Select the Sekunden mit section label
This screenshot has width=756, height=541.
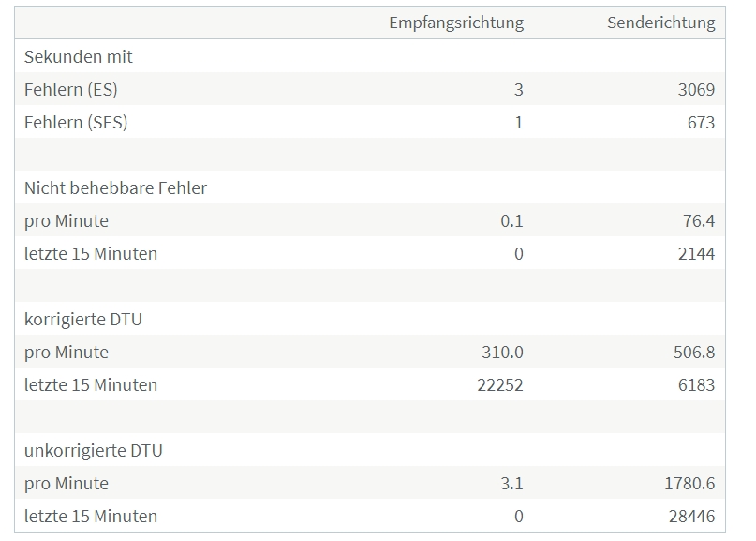78,56
